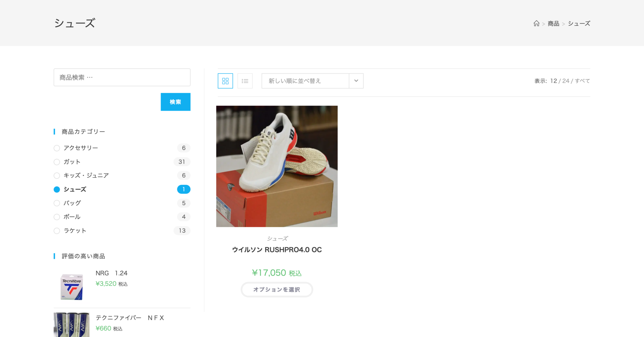The width and height of the screenshot is (644, 337).
Task: Select the ガット category radio
Action: pos(57,162)
